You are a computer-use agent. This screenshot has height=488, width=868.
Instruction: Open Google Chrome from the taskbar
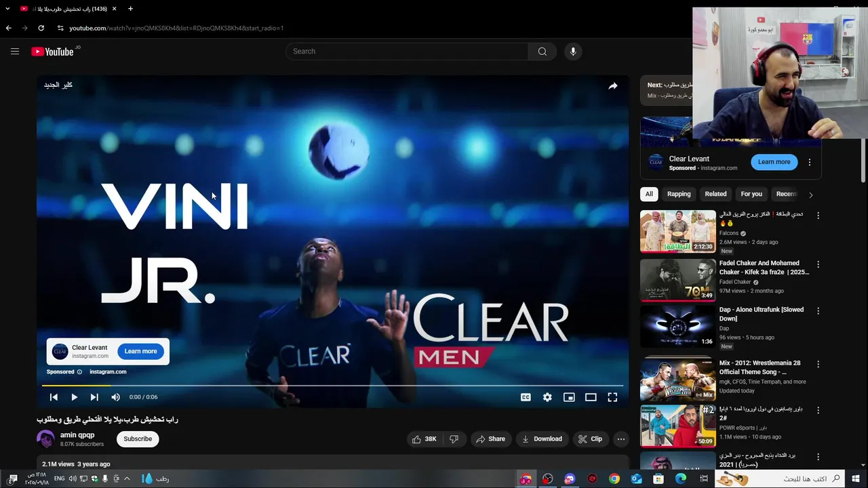[614, 479]
